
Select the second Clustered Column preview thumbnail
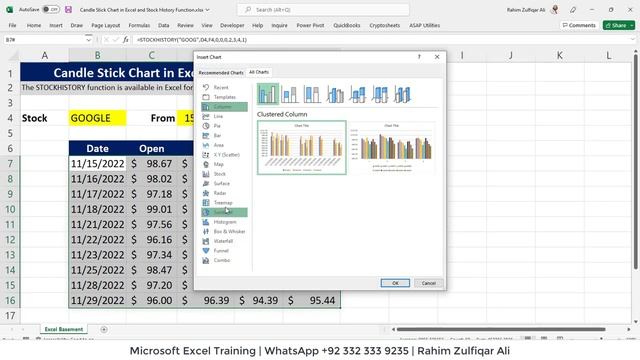(x=392, y=148)
